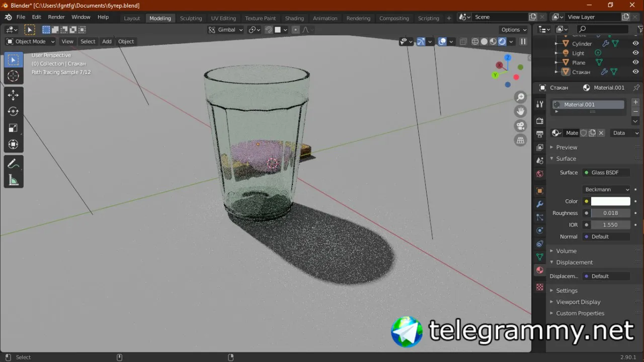The image size is (644, 362).
Task: Click the zoom magnifier viewport gizmo
Action: [x=520, y=97]
